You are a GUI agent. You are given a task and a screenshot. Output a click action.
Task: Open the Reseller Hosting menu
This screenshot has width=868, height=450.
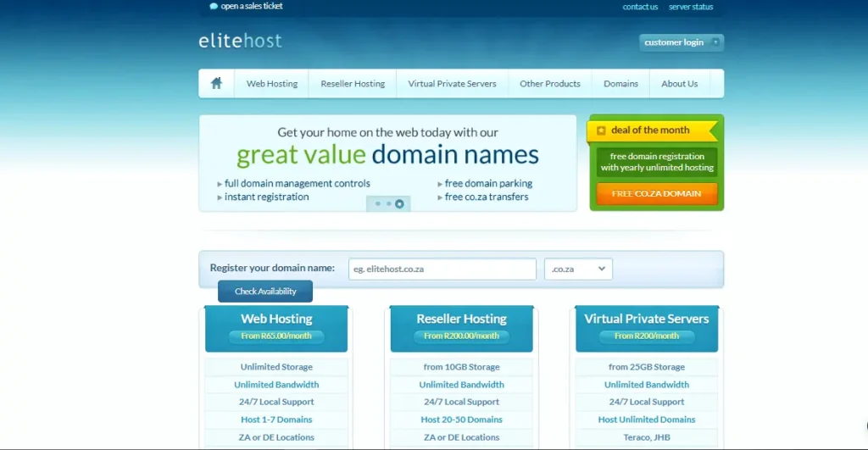353,84
